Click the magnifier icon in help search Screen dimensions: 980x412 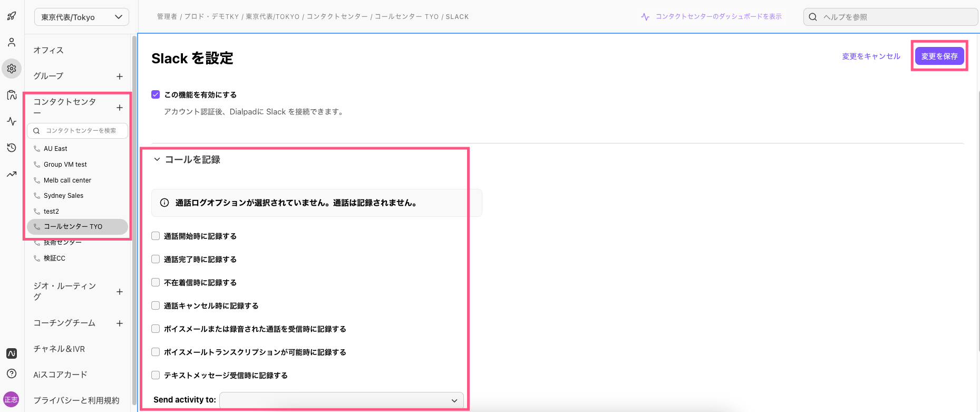click(813, 17)
